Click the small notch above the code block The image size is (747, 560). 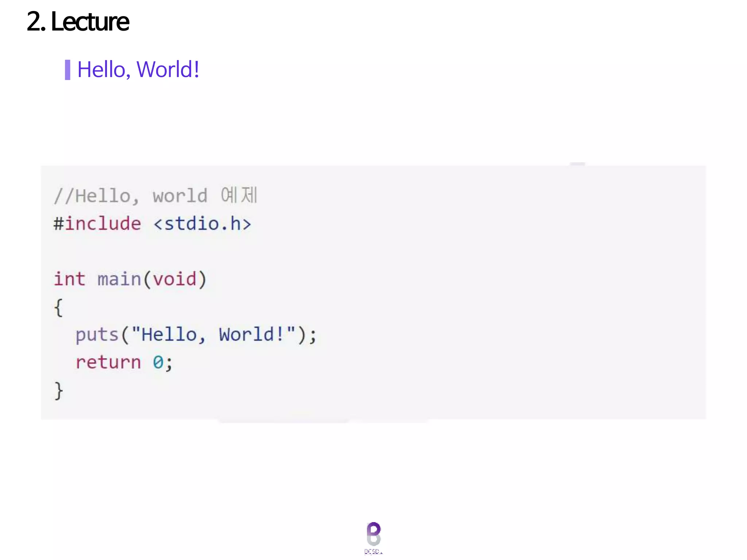[x=577, y=164]
